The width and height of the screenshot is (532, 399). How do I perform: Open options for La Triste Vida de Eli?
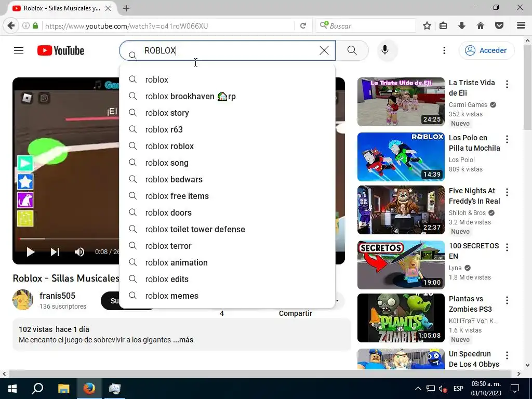point(507,84)
